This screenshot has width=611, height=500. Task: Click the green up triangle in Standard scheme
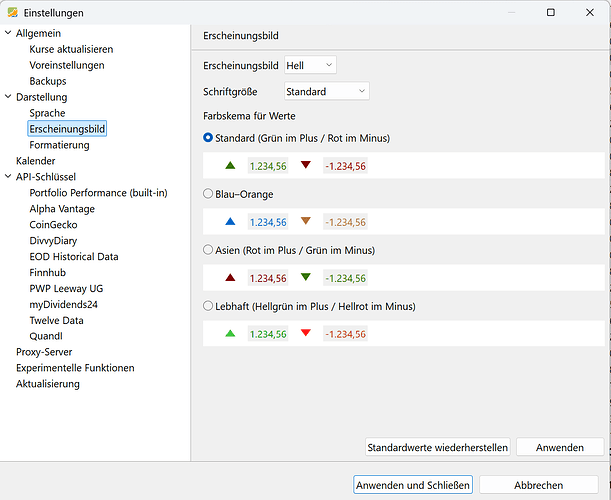pos(230,166)
